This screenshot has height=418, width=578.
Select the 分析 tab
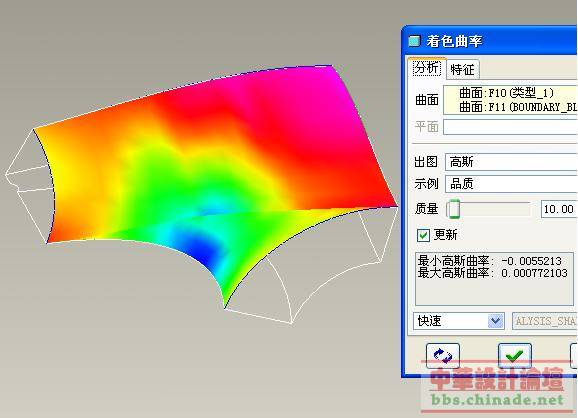click(427, 68)
